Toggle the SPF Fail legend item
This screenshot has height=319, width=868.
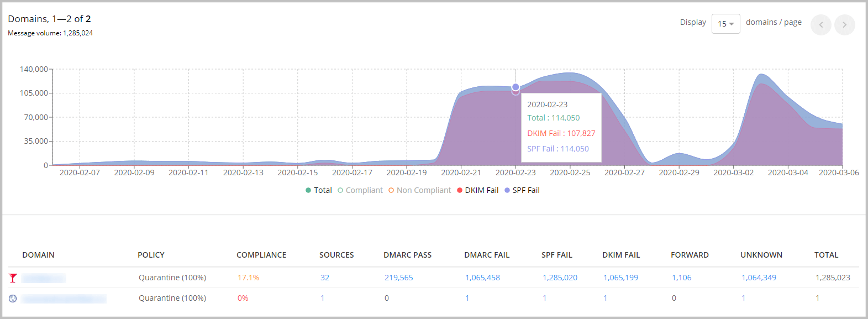(x=522, y=190)
